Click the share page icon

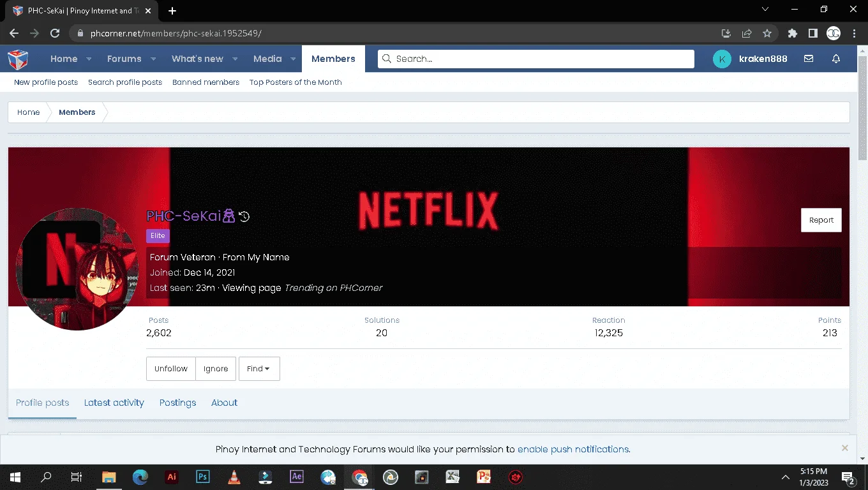coord(747,33)
